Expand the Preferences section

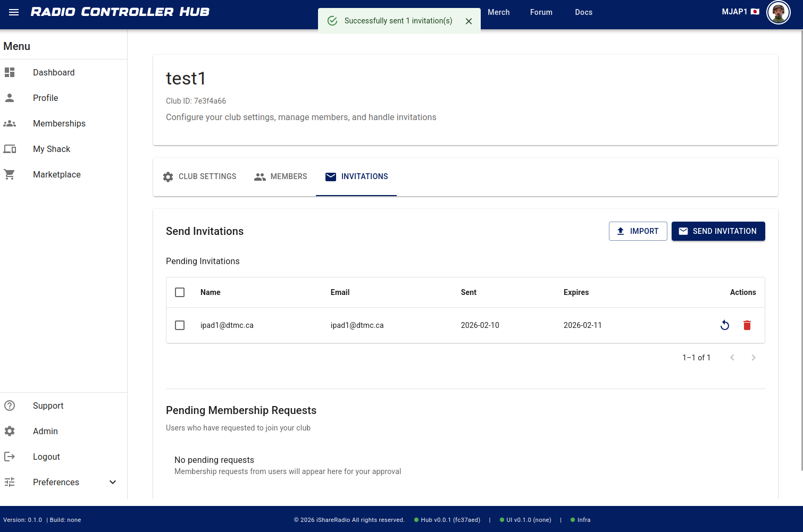point(112,482)
